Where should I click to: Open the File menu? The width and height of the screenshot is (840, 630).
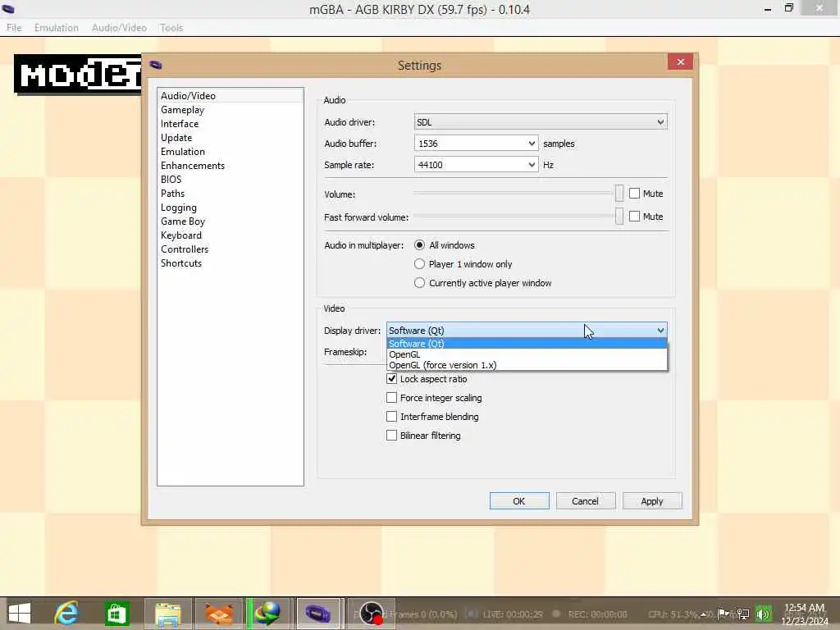14,27
